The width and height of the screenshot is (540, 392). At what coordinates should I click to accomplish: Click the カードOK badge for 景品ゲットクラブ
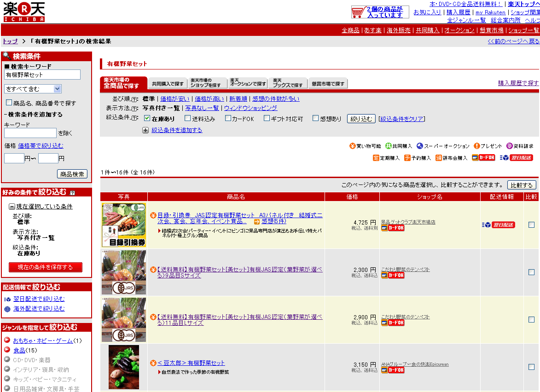pos(393,228)
